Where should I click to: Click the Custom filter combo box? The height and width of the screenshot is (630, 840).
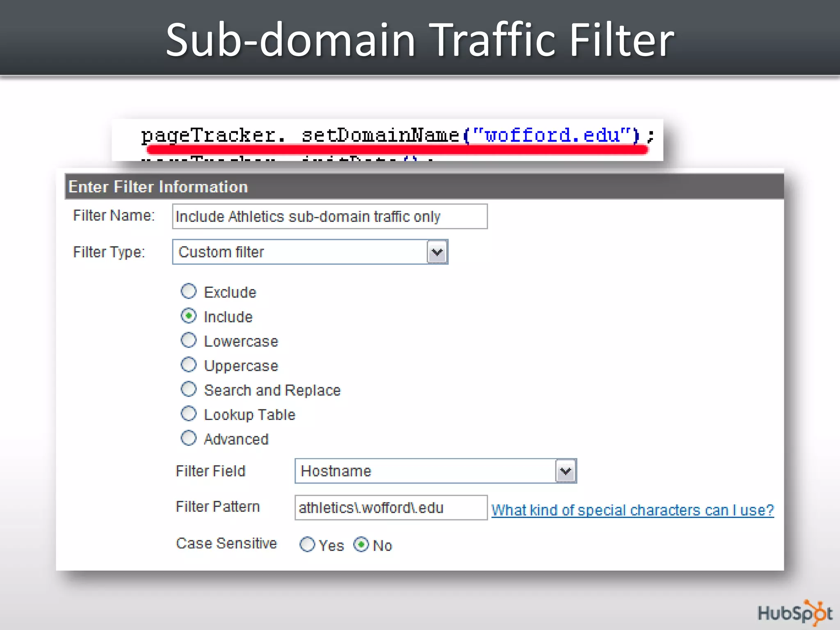[x=299, y=252]
